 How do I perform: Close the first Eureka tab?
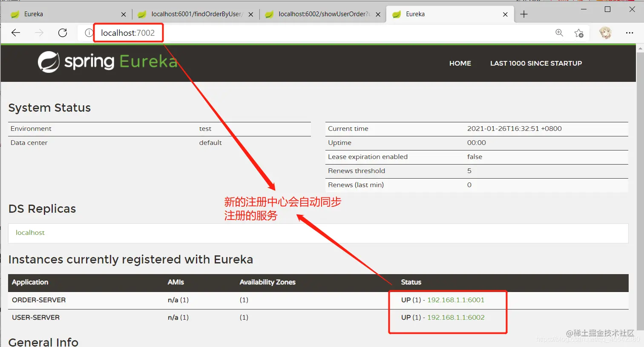pos(124,14)
